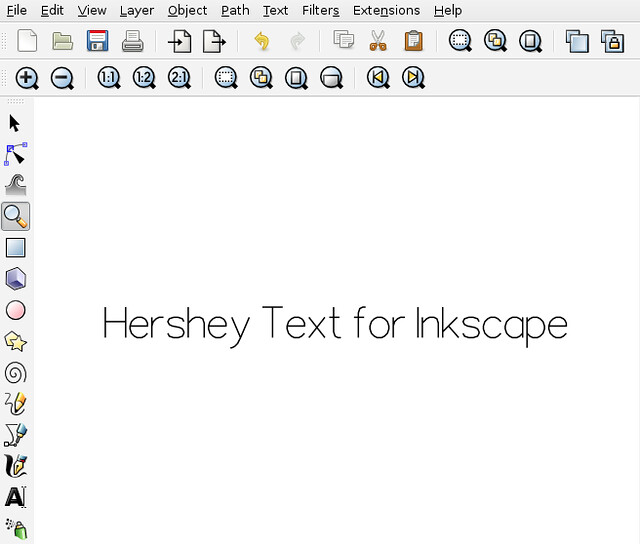The width and height of the screenshot is (640, 544).
Task: Choose the Ellipse circle tool
Action: coord(15,310)
